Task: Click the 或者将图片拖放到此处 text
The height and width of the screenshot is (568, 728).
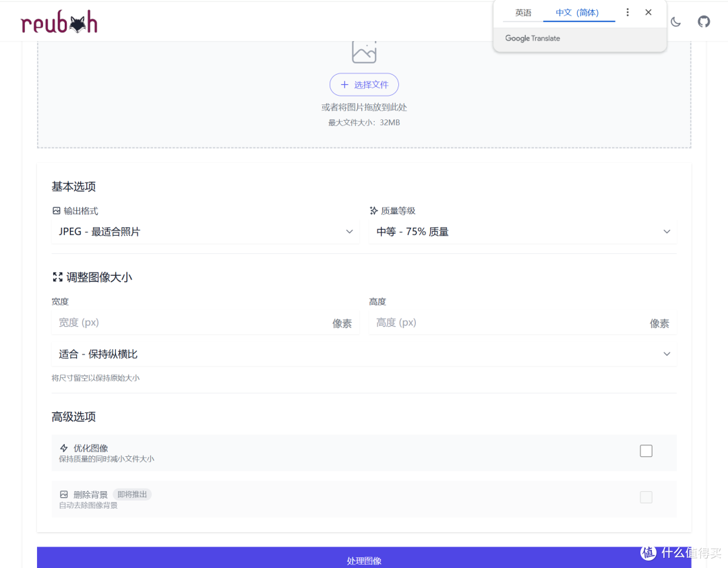Action: pos(364,107)
